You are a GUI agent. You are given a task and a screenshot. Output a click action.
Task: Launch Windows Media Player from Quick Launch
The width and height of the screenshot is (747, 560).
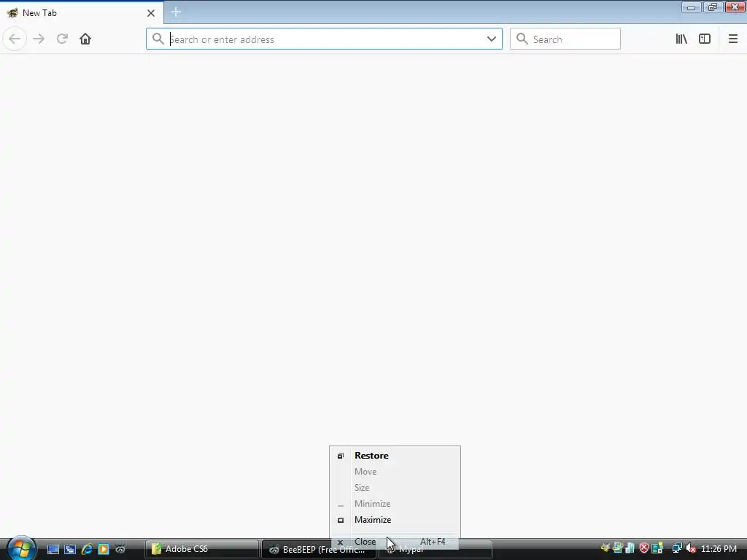coord(104,549)
